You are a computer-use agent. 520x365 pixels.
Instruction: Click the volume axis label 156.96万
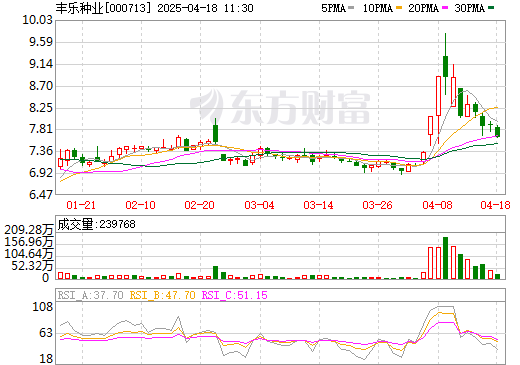pos(29,242)
